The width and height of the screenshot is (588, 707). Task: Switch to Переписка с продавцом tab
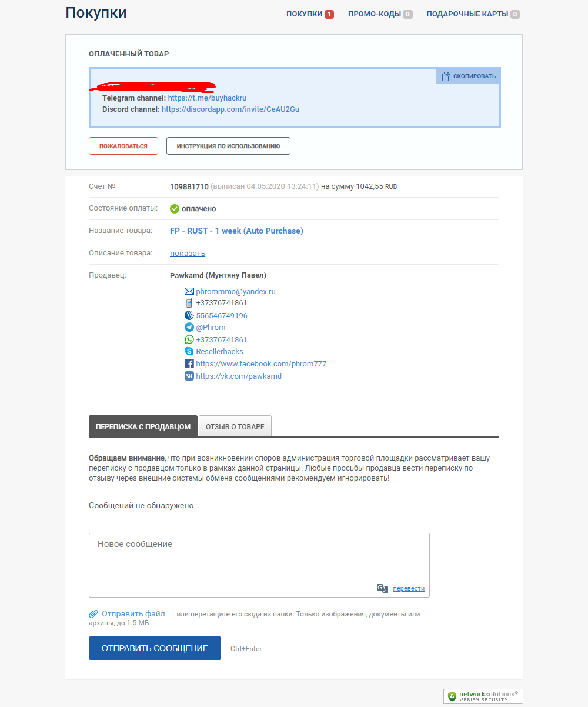143,426
